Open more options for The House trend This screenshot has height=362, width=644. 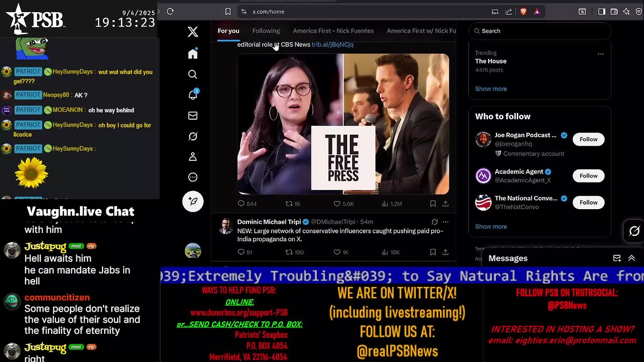pyautogui.click(x=600, y=54)
